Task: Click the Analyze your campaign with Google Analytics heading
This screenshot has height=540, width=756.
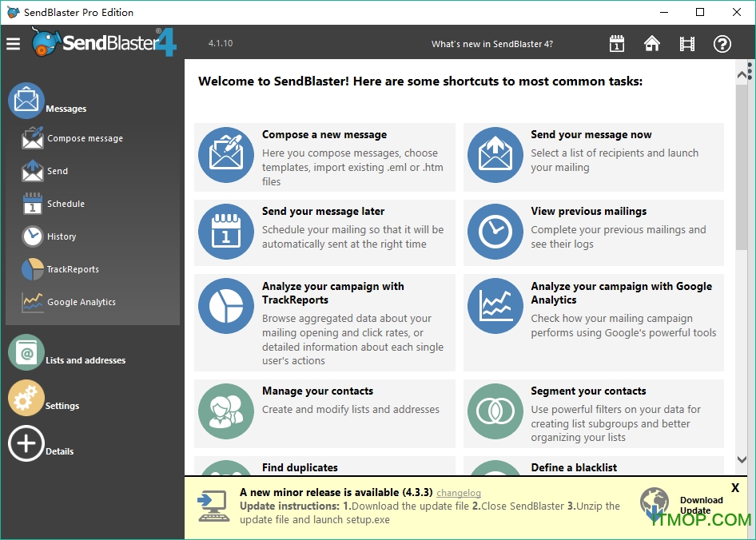Action: [x=621, y=292]
